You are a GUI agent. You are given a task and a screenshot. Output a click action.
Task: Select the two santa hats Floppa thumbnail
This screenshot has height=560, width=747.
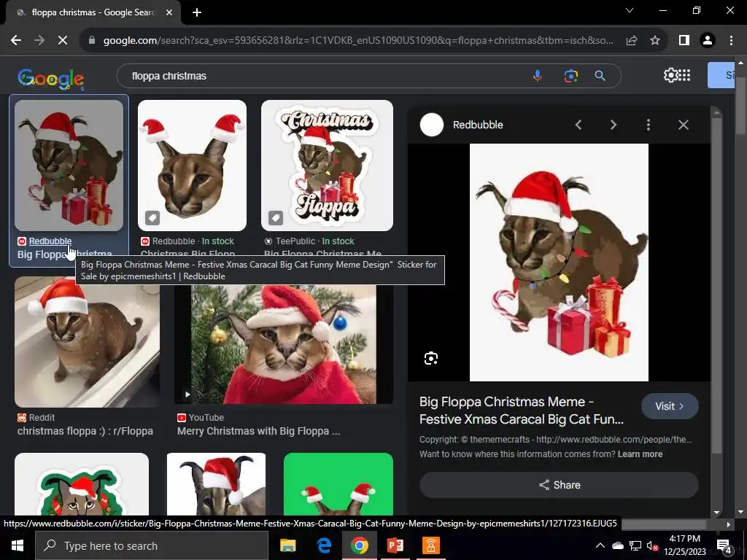192,166
